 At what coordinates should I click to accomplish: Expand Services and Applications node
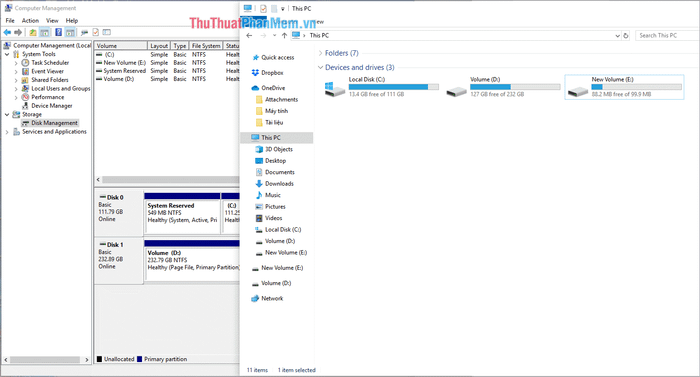(x=7, y=132)
